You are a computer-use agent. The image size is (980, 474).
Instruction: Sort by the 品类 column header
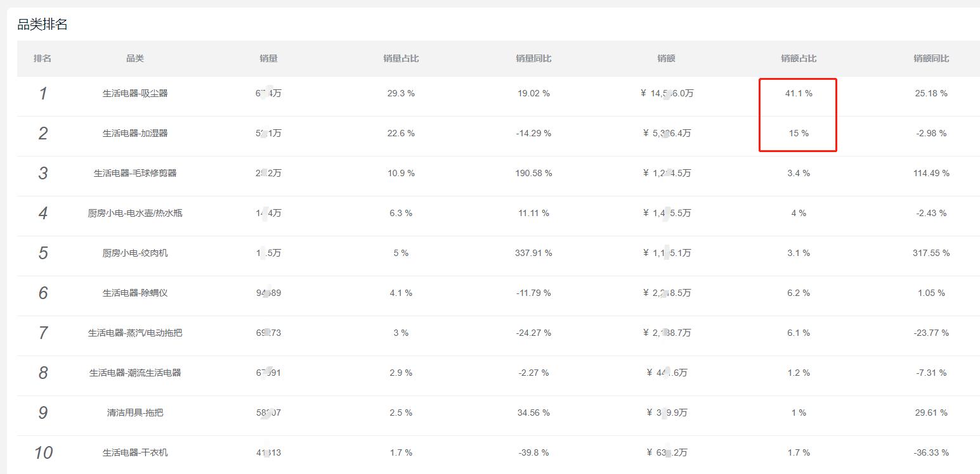(x=135, y=58)
